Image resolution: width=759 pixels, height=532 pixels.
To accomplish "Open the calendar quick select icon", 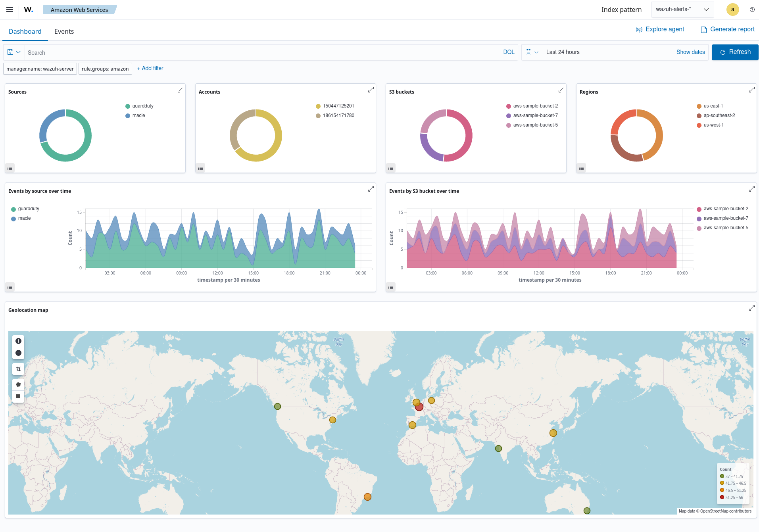I will (x=532, y=52).
